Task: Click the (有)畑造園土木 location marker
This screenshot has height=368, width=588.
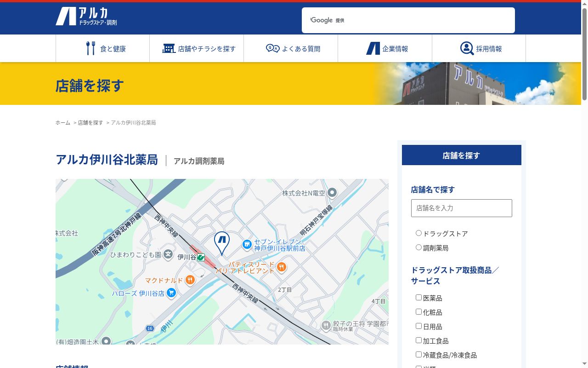Action: [x=106, y=341]
